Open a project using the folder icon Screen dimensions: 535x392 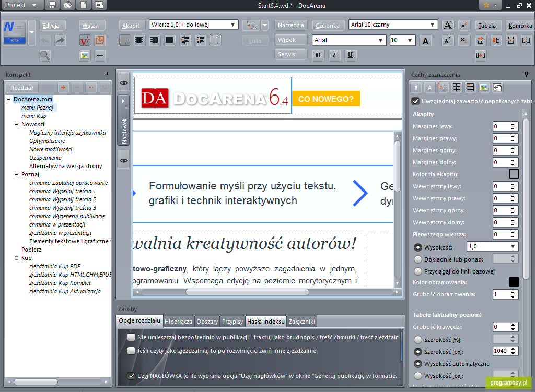tap(68, 5)
